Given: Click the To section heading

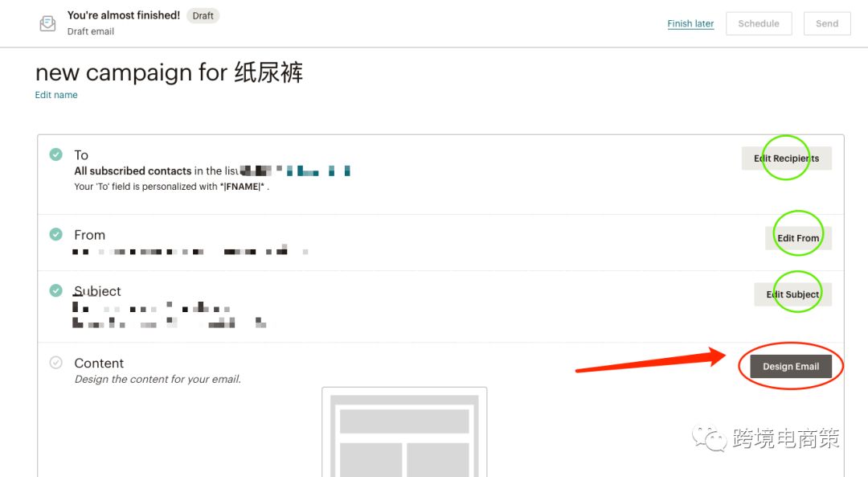Looking at the screenshot, I should pos(81,155).
